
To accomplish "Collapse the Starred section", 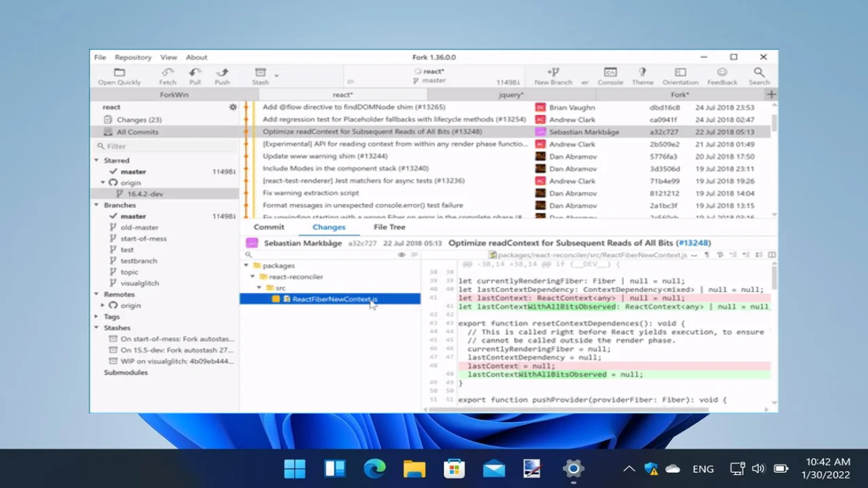I will point(97,161).
